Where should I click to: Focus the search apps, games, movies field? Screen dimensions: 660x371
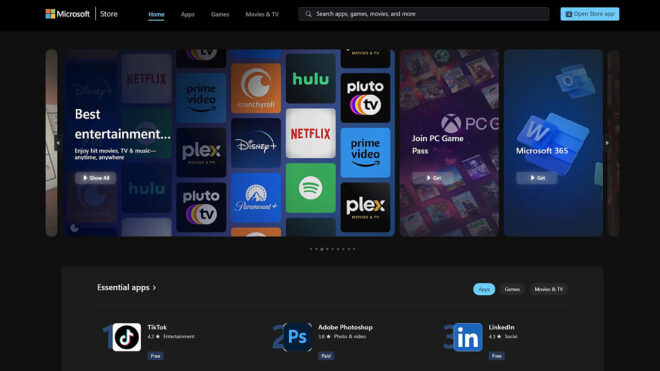point(423,14)
